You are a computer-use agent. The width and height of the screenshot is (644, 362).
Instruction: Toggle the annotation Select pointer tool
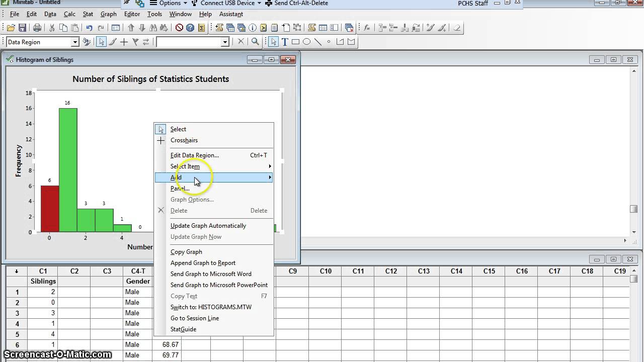(x=273, y=42)
